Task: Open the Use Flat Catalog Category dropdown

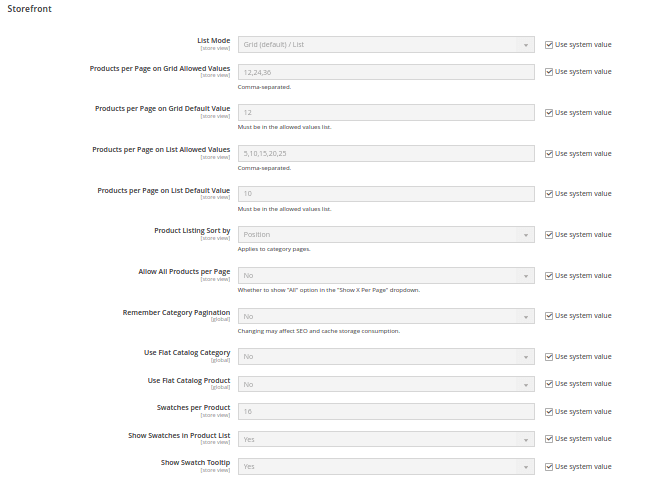Action: pyautogui.click(x=385, y=357)
